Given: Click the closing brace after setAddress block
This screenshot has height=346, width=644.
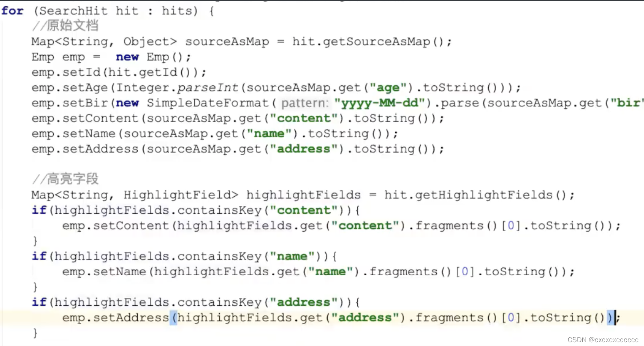Looking at the screenshot, I should [35, 333].
